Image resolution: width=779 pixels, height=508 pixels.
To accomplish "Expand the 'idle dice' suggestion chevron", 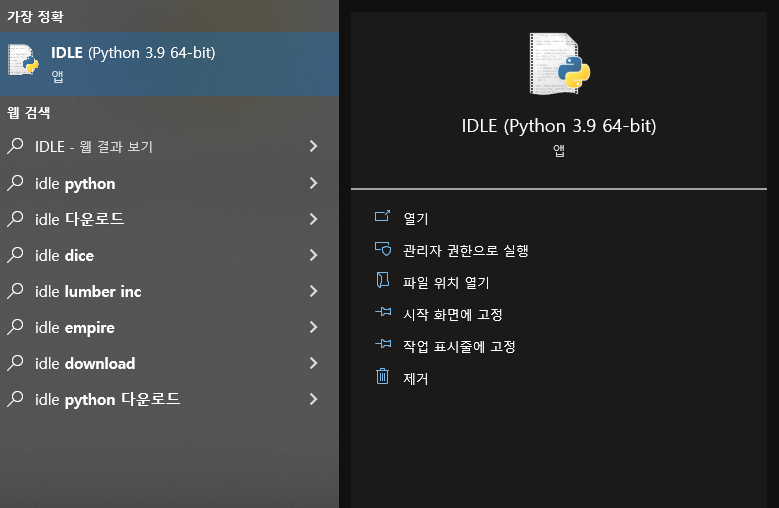I will [313, 255].
